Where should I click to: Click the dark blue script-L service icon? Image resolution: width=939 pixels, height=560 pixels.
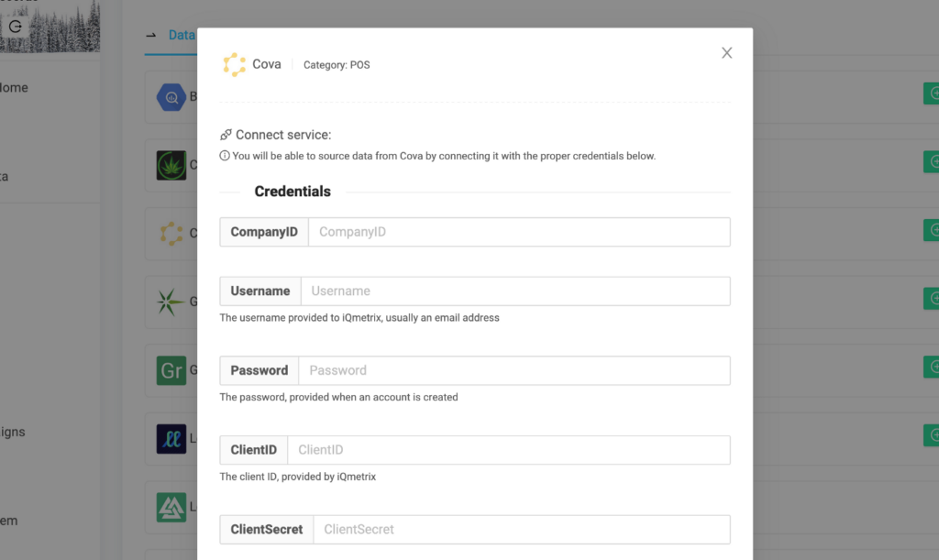(x=171, y=438)
